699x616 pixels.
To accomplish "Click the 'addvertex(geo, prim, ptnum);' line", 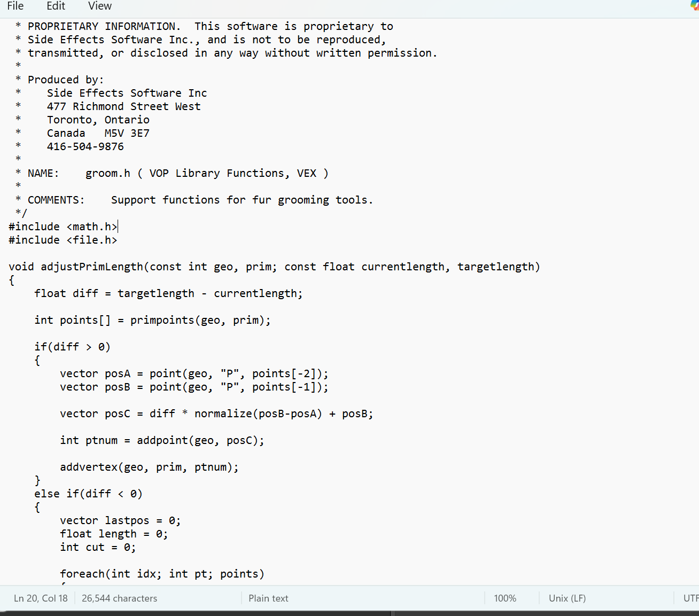I will click(x=149, y=467).
